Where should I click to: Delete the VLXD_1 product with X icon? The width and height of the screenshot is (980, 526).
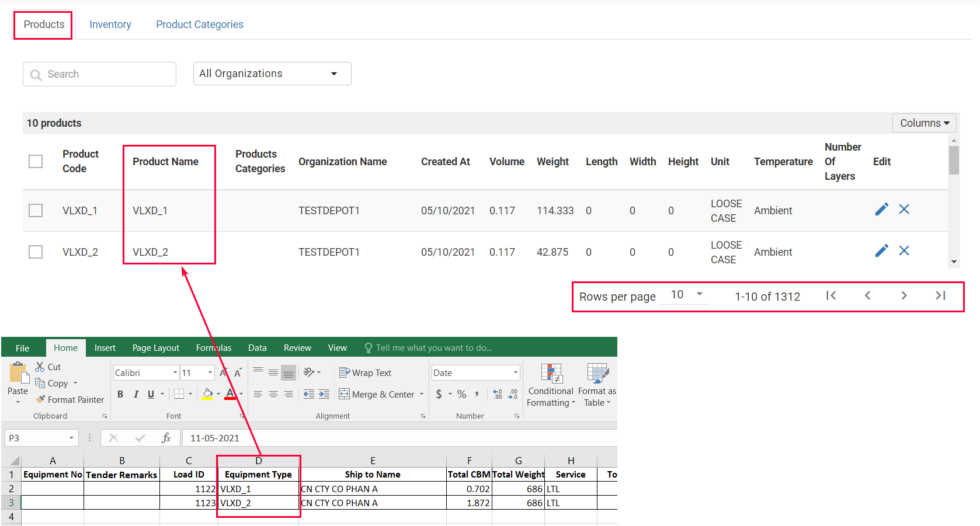(x=904, y=209)
